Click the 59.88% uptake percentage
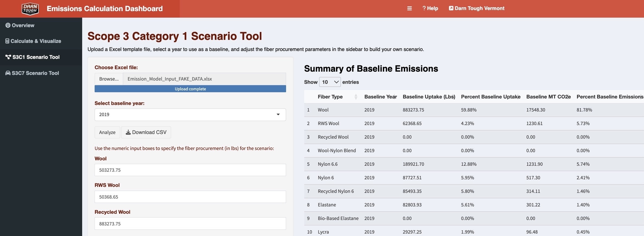The image size is (644, 236). 469,110
